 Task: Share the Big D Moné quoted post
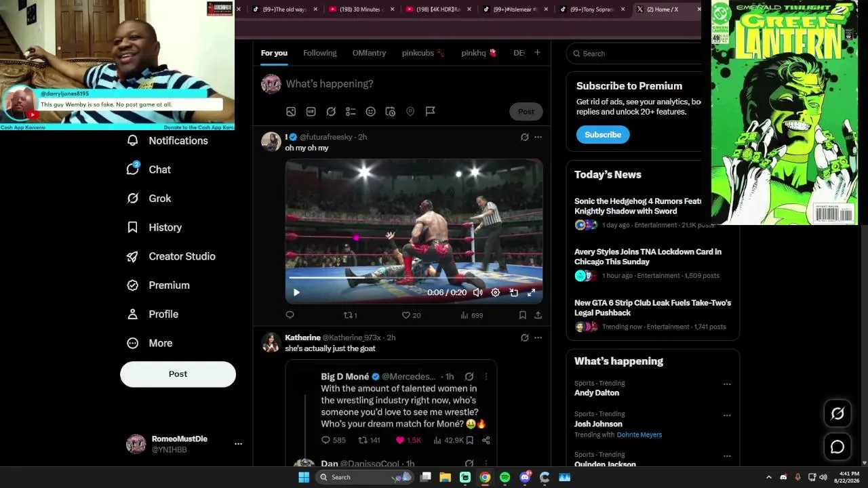[x=486, y=441]
